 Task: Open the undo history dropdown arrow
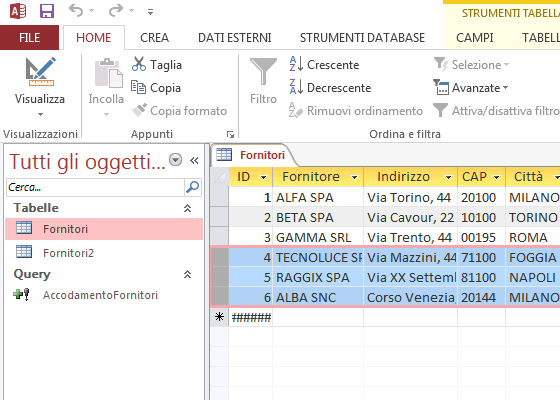point(91,11)
